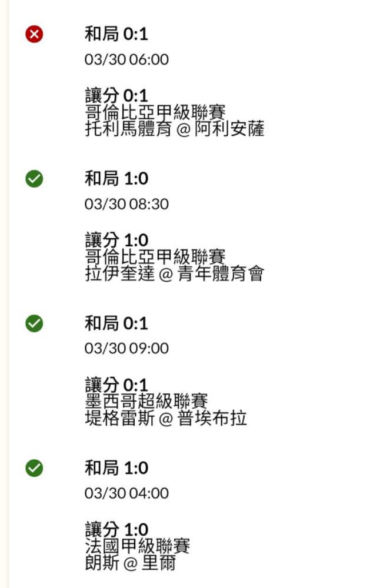
Task: Click 讓分 0:1 above the 墨西哥超級聯賽 line
Action: [116, 385]
